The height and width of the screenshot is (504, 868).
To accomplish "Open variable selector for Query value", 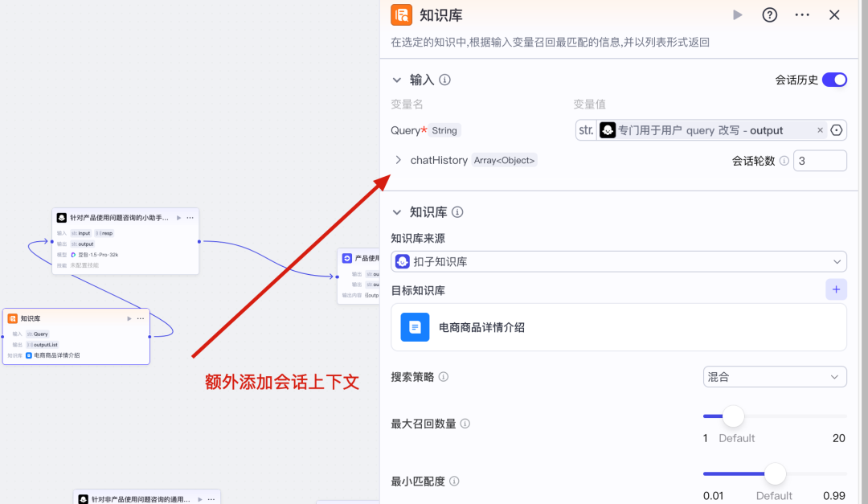I will click(x=837, y=130).
